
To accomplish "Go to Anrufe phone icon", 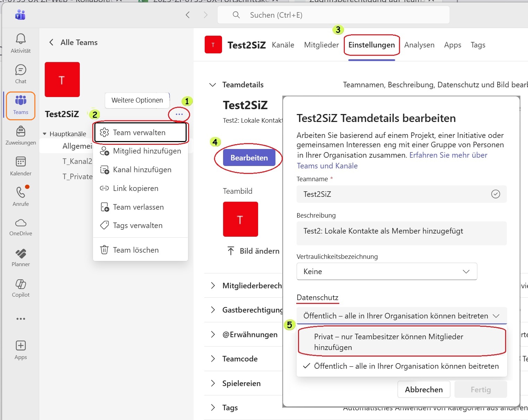I will point(20,192).
